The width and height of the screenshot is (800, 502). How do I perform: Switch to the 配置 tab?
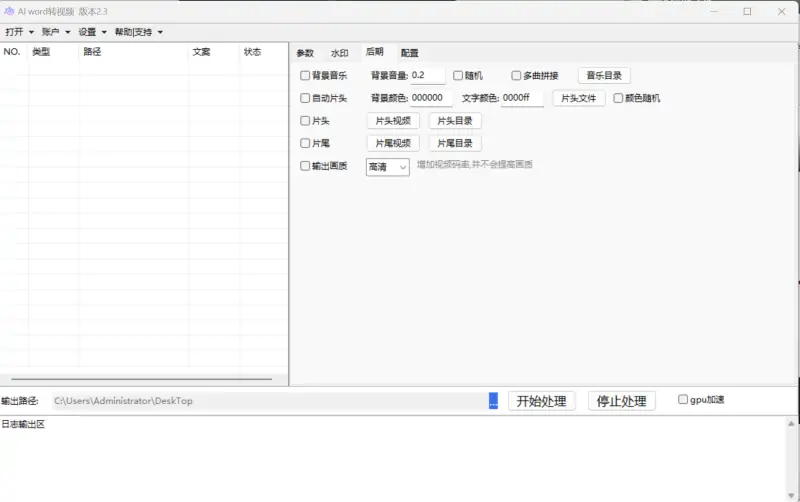[409, 53]
